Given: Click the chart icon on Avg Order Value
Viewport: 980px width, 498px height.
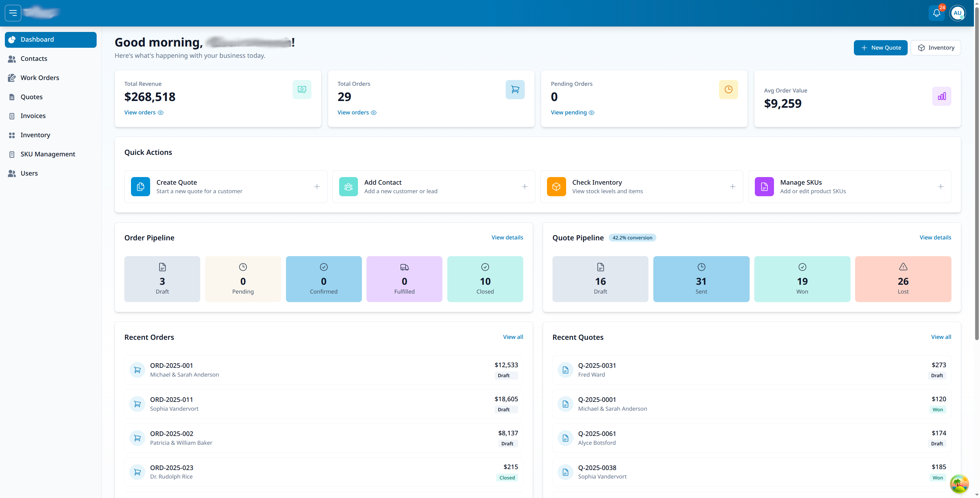Looking at the screenshot, I should tap(942, 96).
